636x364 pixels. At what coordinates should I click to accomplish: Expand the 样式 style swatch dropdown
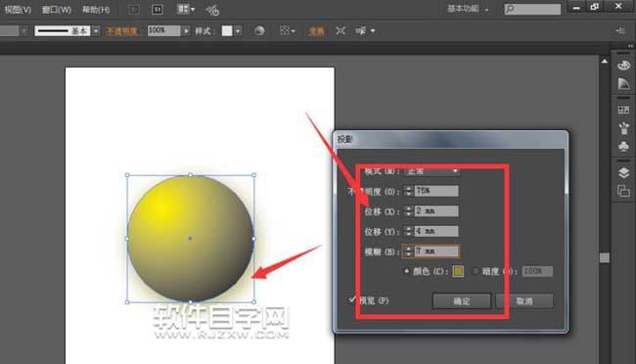pyautogui.click(x=238, y=31)
